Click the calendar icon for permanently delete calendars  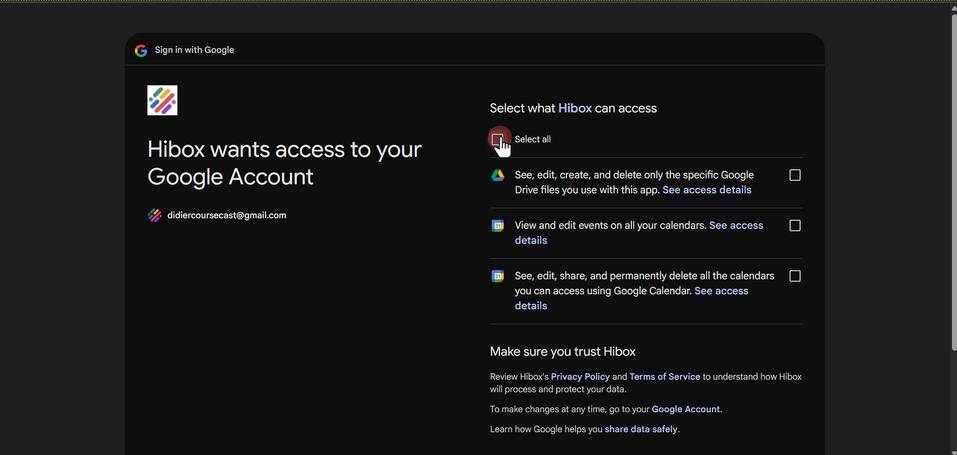497,276
